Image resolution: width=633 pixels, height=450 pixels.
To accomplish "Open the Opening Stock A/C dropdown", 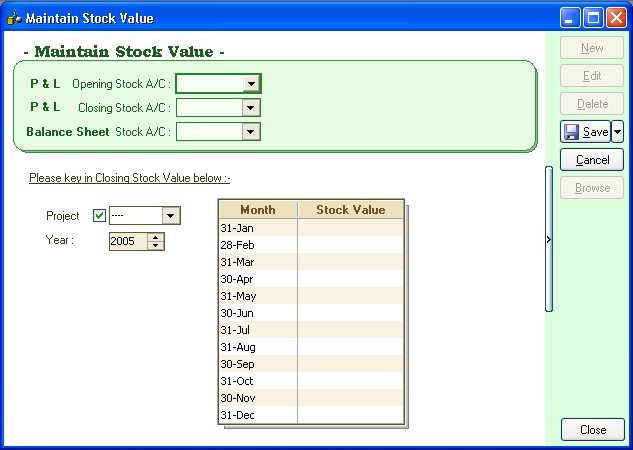I will [x=251, y=84].
